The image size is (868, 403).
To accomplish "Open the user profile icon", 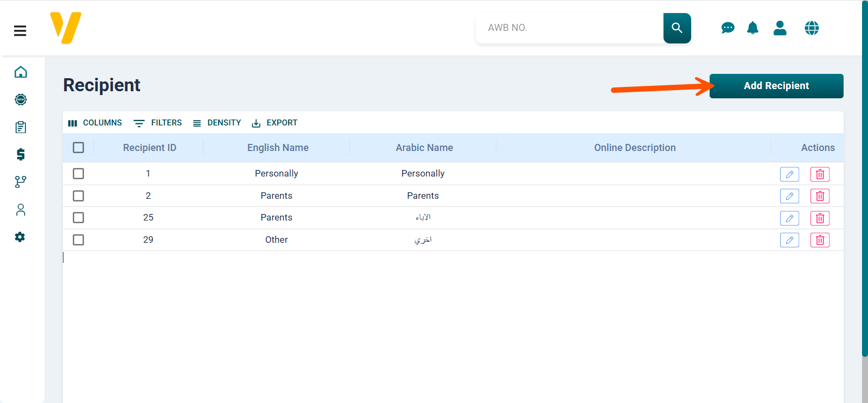I will tap(780, 28).
